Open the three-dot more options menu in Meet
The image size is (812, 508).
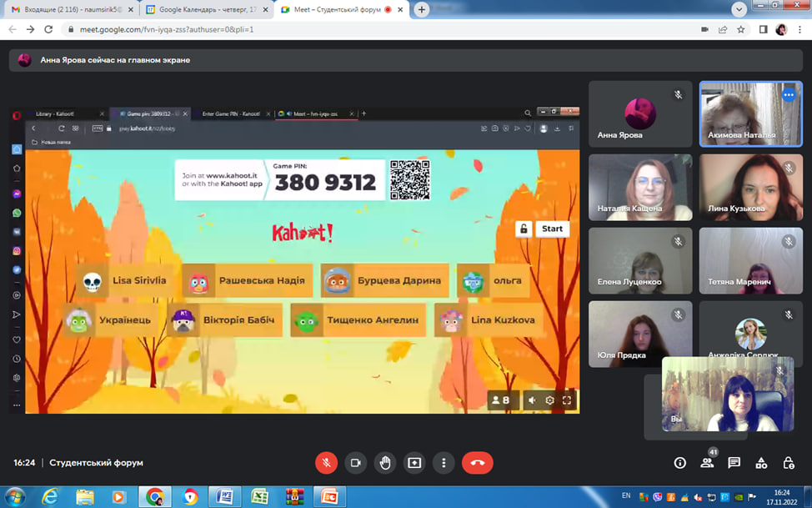coord(444,462)
